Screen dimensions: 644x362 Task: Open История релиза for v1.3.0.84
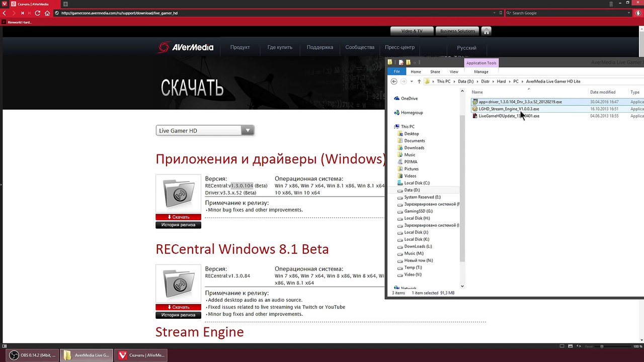[178, 315]
